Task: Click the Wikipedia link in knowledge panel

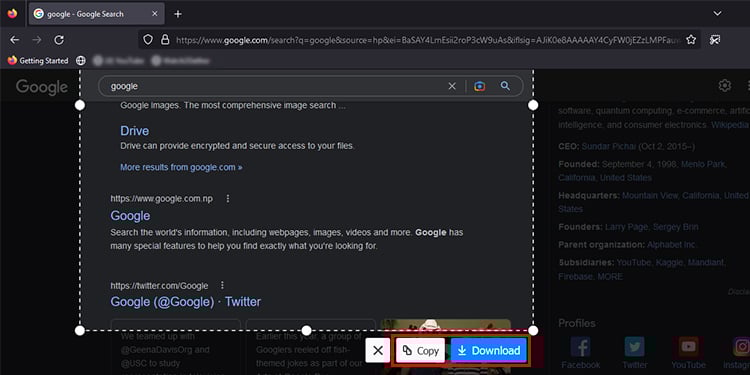Action: [729, 124]
